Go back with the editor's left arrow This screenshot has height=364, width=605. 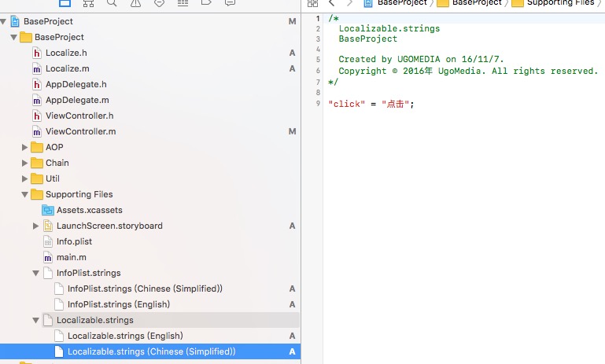click(331, 3)
